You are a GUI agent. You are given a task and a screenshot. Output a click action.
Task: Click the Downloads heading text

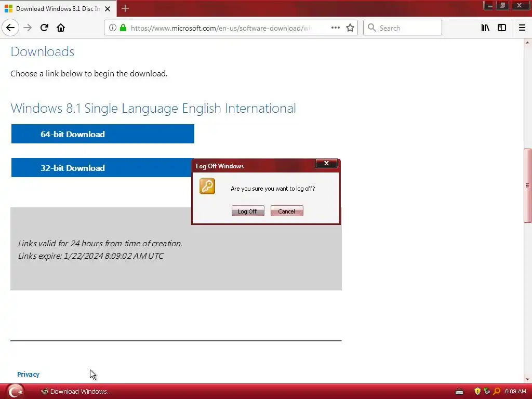[43, 51]
